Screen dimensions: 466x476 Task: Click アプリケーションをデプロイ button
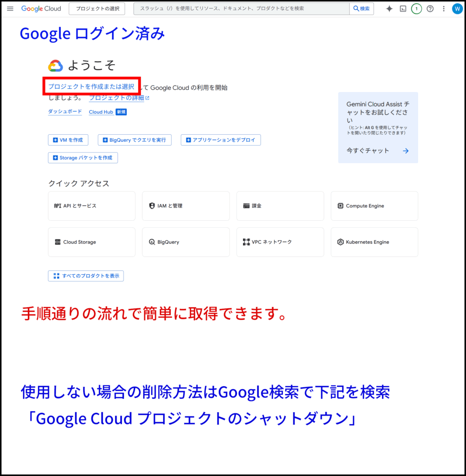coord(221,140)
